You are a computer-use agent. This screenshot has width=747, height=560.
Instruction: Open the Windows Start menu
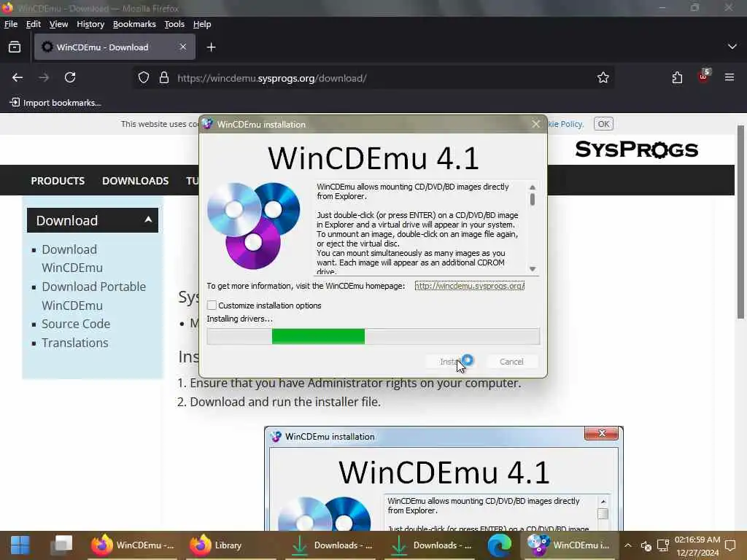[20, 545]
